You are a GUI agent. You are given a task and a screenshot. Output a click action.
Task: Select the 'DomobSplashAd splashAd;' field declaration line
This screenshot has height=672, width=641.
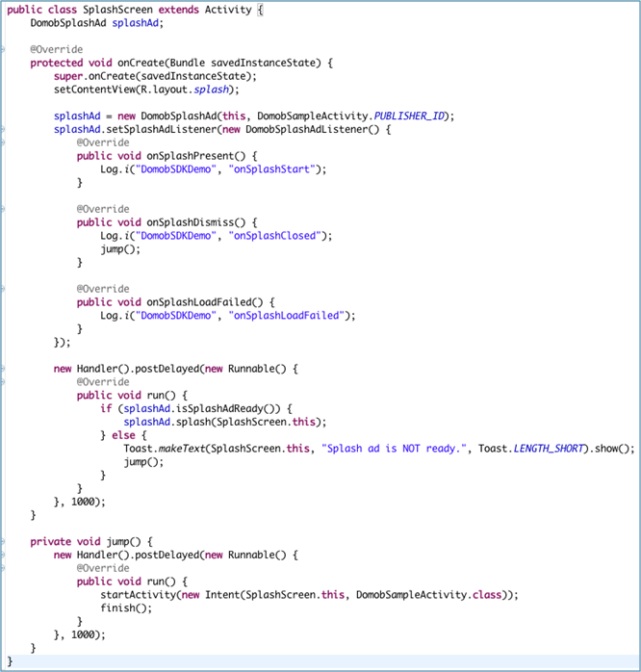[97, 23]
